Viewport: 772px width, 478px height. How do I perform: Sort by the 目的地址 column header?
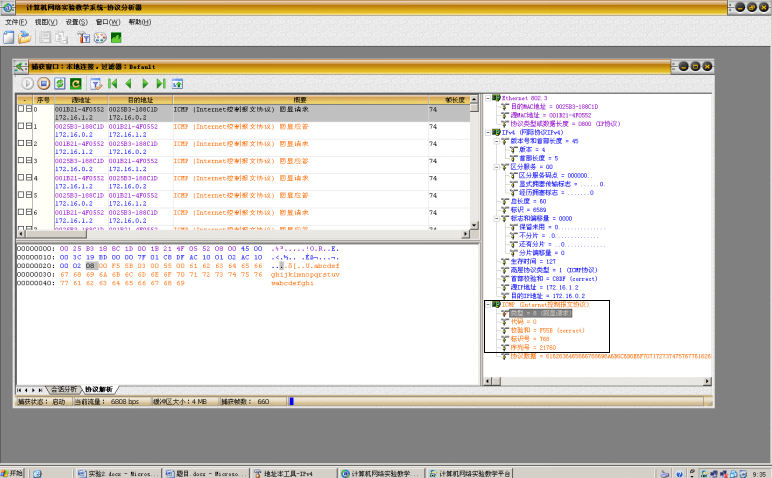[x=140, y=100]
